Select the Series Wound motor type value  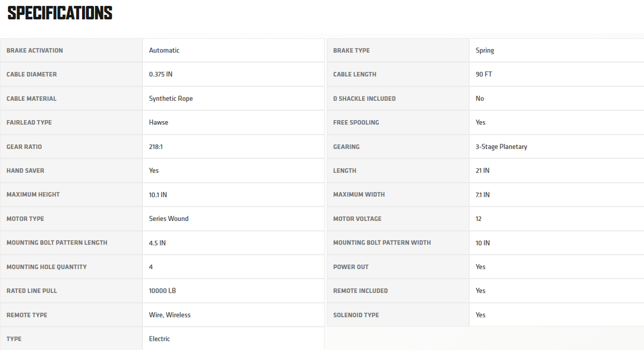[x=169, y=219]
